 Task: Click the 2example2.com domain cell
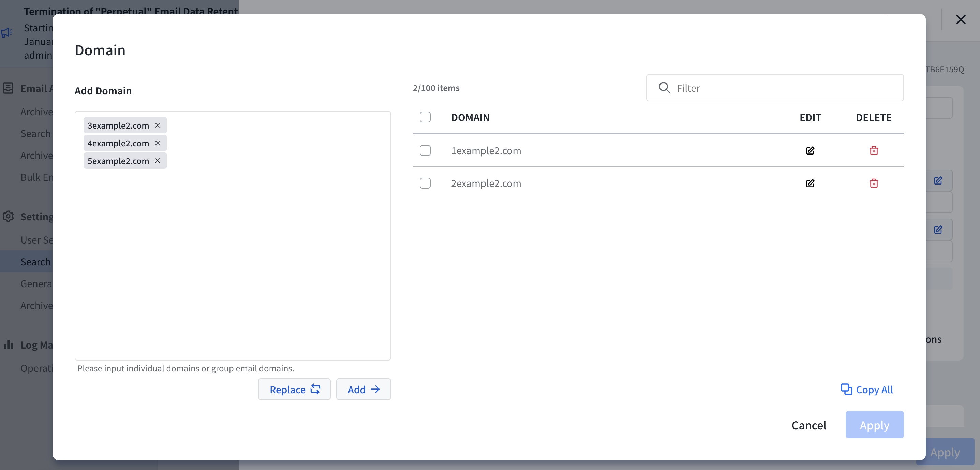pos(486,183)
